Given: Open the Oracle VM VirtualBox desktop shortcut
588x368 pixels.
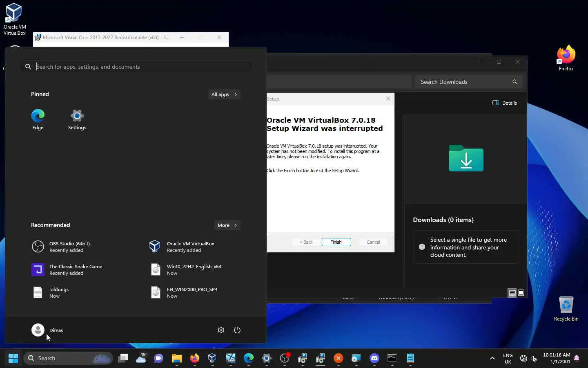Looking at the screenshot, I should [x=14, y=19].
